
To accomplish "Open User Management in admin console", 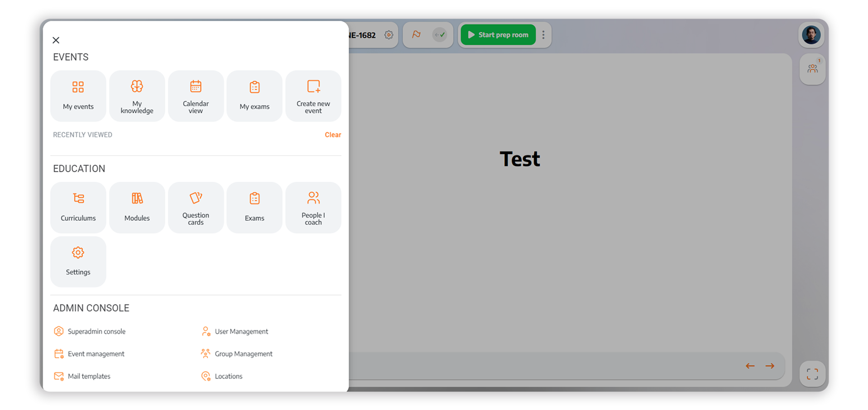I will click(241, 332).
